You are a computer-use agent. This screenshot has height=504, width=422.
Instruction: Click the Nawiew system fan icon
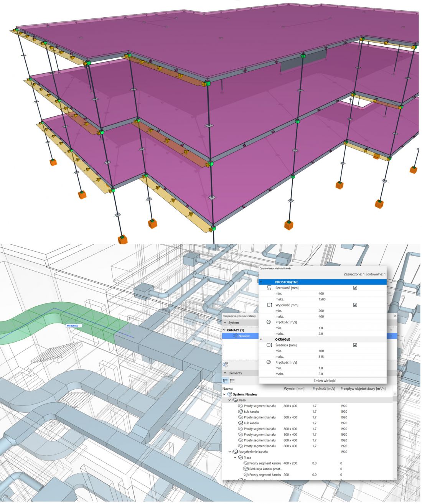point(235,337)
